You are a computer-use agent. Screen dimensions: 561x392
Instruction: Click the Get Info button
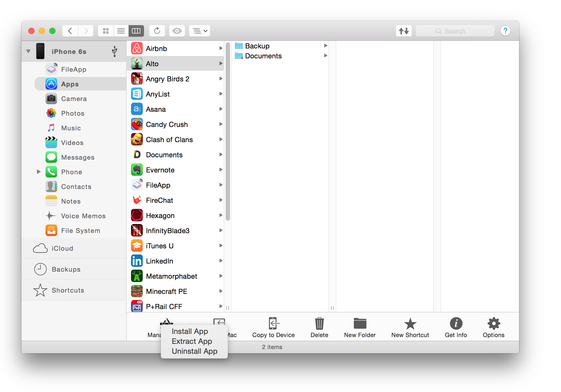[x=456, y=327]
